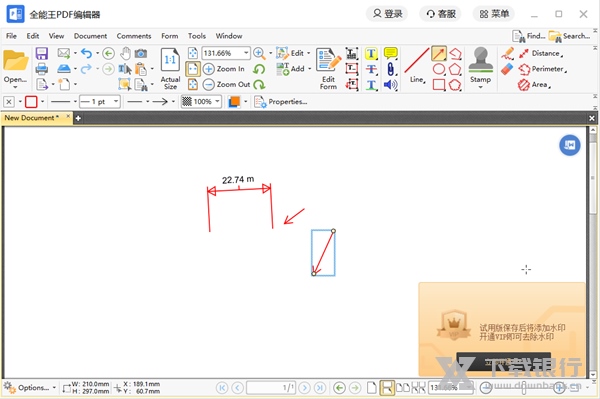600x399 pixels.
Task: Click the Zoom Out button
Action: (226, 84)
